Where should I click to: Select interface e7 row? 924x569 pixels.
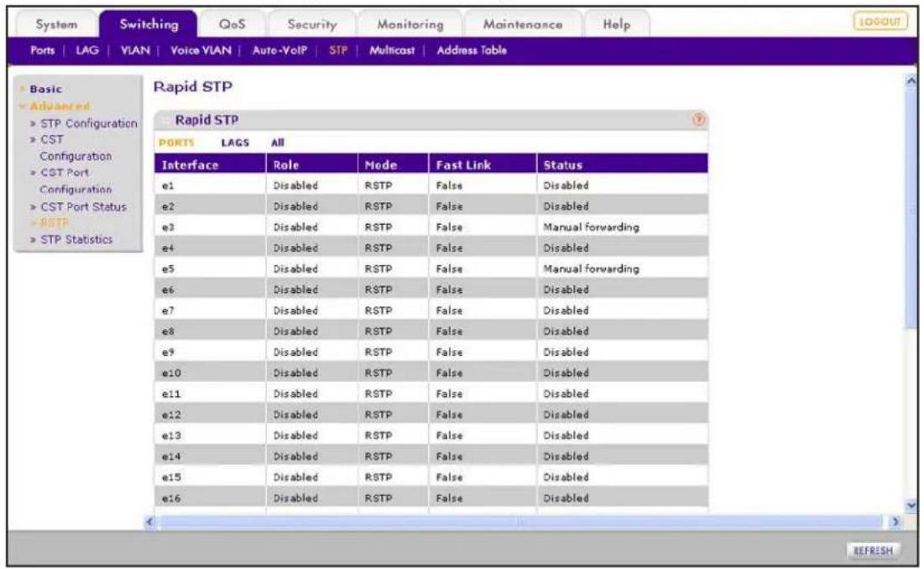(x=431, y=311)
